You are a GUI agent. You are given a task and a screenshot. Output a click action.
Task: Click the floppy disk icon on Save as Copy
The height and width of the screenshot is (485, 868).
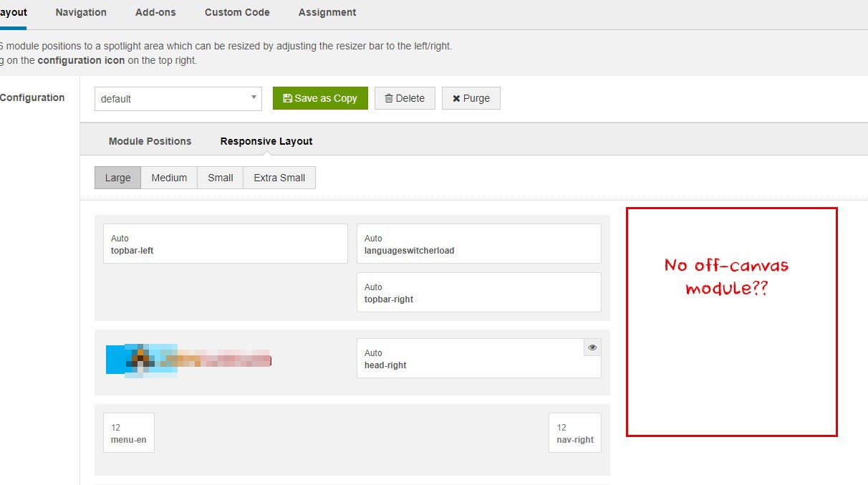pyautogui.click(x=287, y=98)
